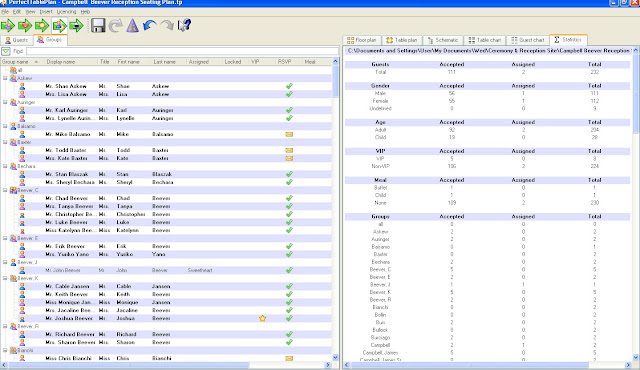The image size is (640, 370).
Task: Click the green triangle filter icon beside Find
Action: (6, 51)
